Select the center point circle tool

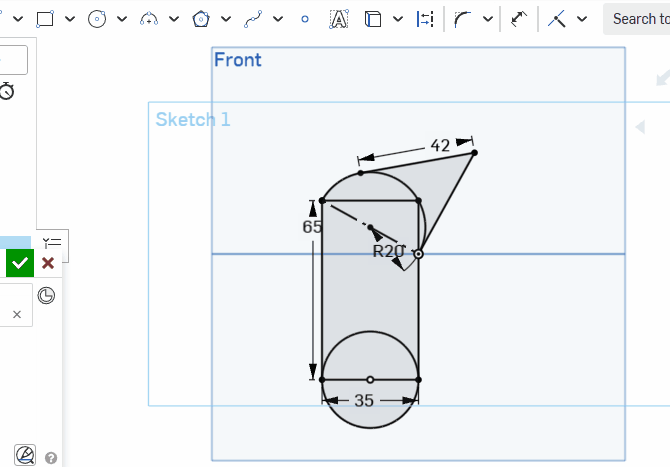(x=97, y=19)
